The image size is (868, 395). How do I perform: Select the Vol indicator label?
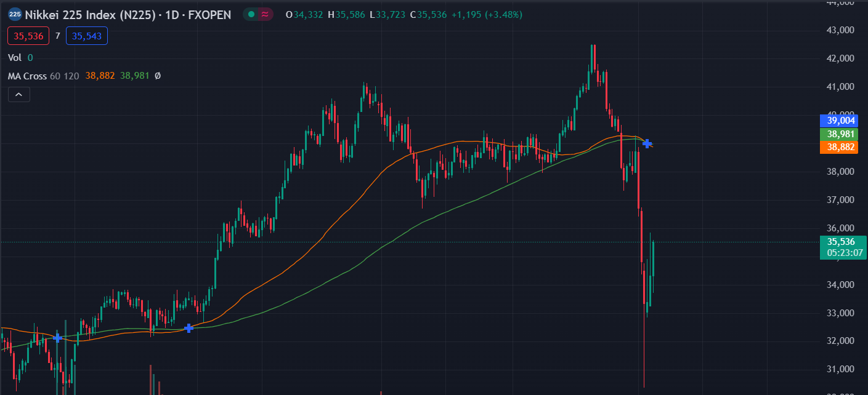(x=14, y=57)
